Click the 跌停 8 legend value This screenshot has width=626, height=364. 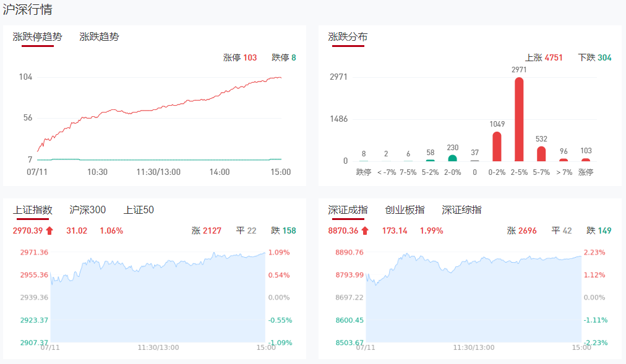coord(284,57)
